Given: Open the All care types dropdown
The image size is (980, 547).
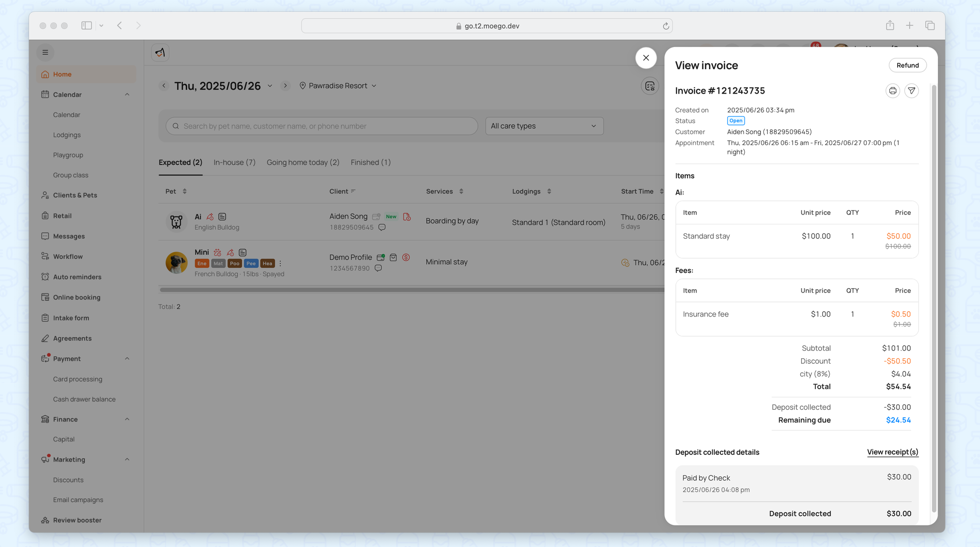Looking at the screenshot, I should click(x=544, y=126).
